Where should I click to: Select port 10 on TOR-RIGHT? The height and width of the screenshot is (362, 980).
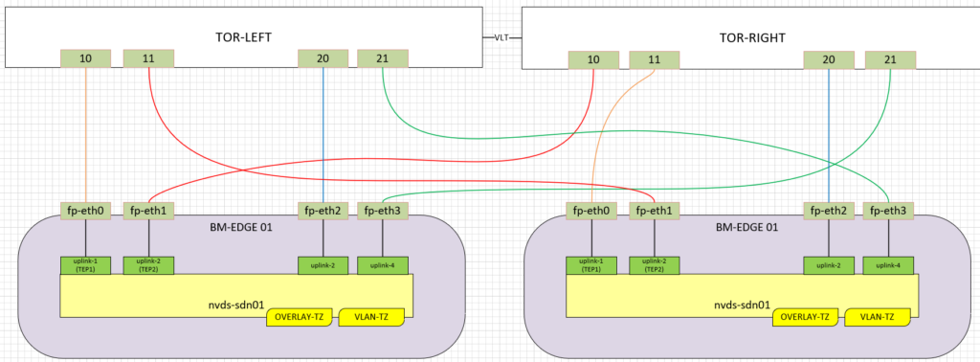593,60
